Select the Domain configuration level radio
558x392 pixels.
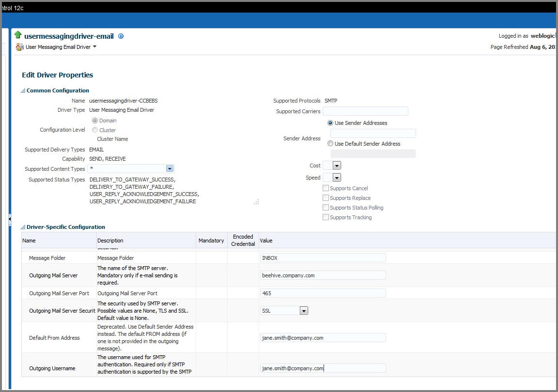coord(94,121)
